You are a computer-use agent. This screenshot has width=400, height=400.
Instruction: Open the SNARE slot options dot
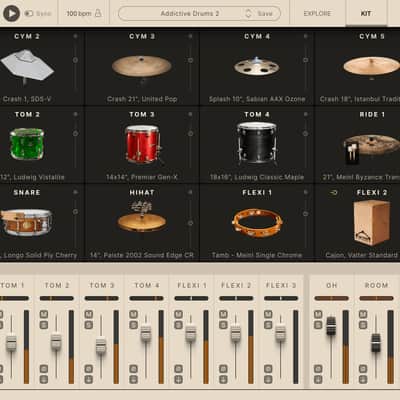pos(75,192)
